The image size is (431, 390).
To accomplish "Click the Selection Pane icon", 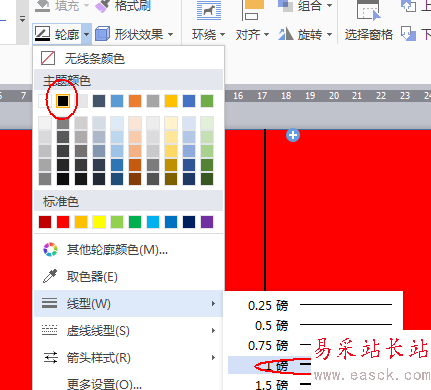I will click(368, 10).
